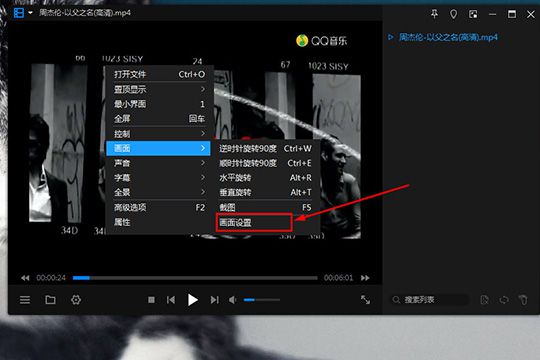Adjust the volume slider
540x360 pixels.
point(262,300)
